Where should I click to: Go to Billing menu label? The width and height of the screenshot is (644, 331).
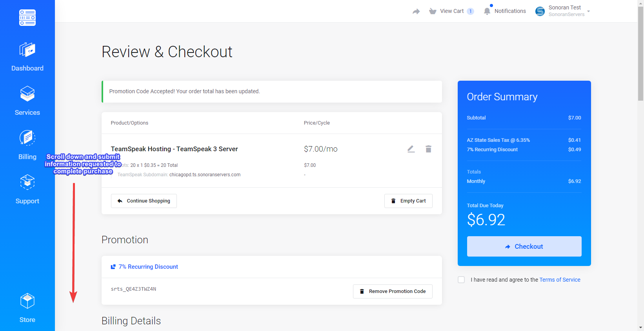(27, 157)
